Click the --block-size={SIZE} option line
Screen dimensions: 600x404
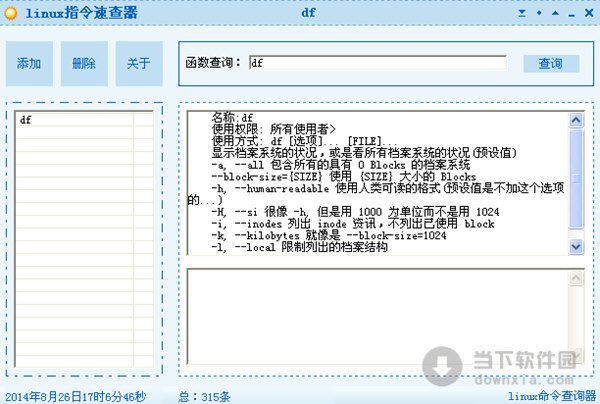coord(344,177)
